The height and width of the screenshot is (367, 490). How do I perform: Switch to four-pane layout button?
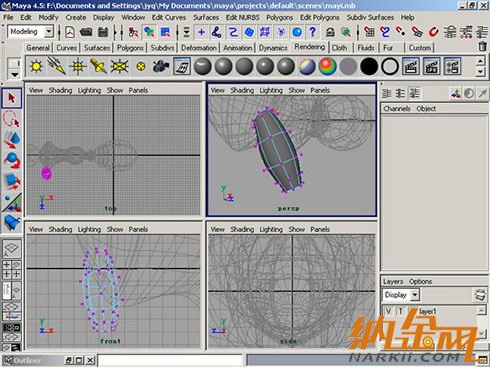pos(12,269)
